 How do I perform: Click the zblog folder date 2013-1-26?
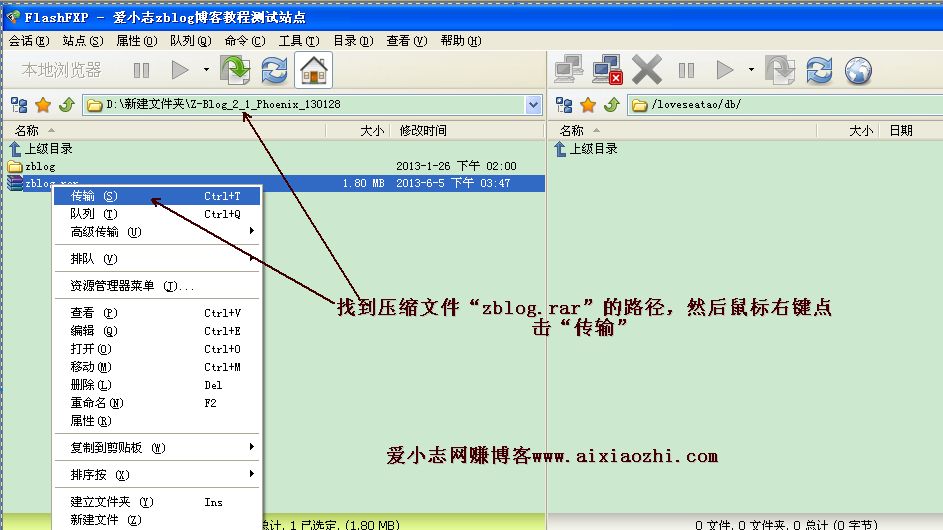[x=456, y=166]
